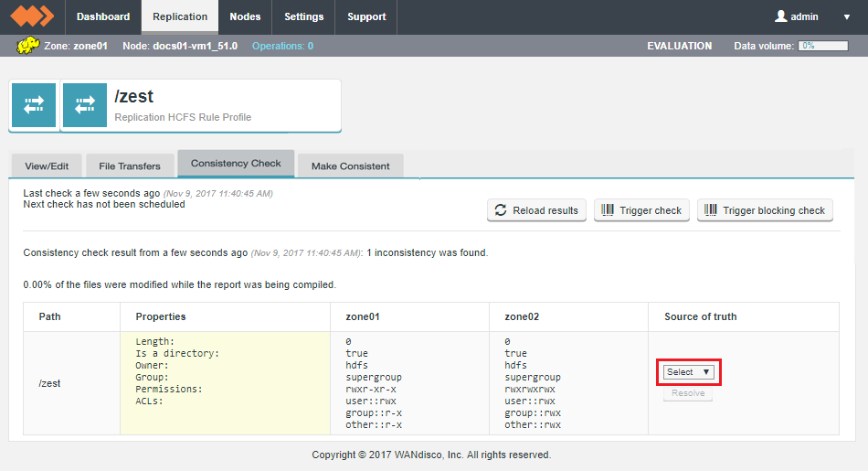Click the second replication arrows icon beside /zest

85,106
